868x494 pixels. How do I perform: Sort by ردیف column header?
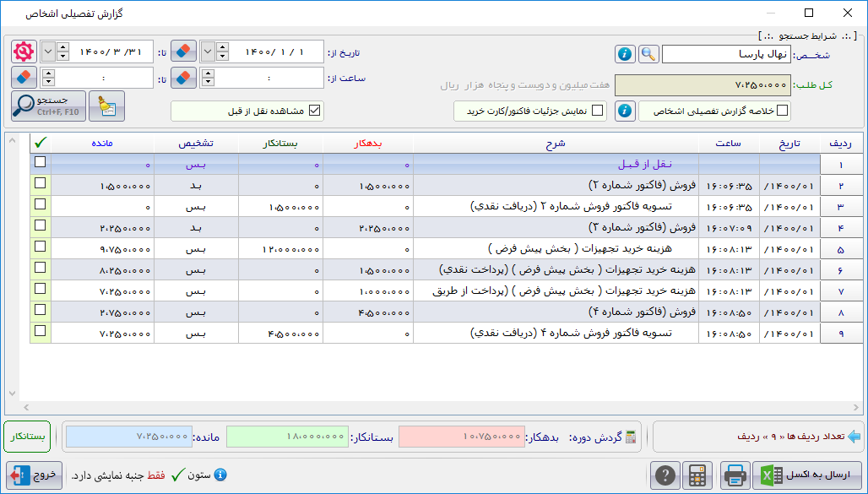coord(841,144)
